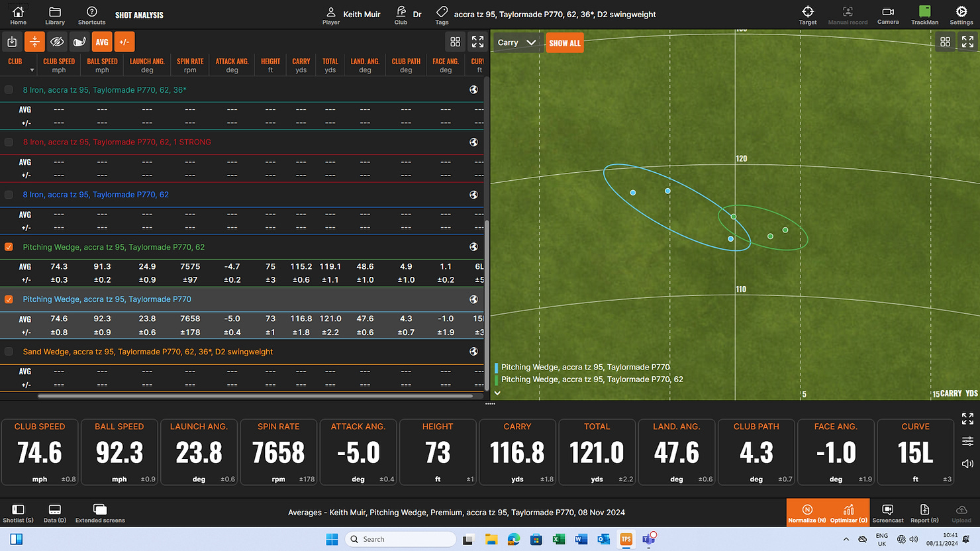The image size is (980, 551).
Task: Open the Carry dropdown on map
Action: (x=516, y=42)
